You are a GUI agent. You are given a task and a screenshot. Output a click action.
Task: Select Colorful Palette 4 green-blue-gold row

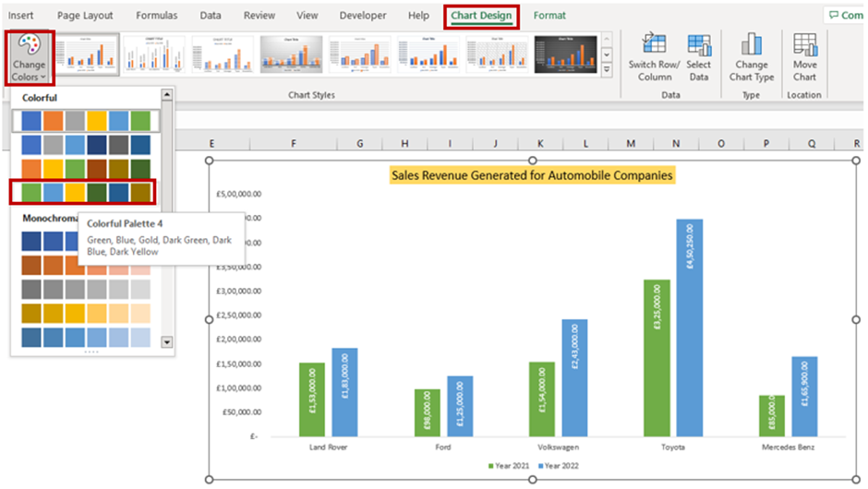(x=86, y=193)
